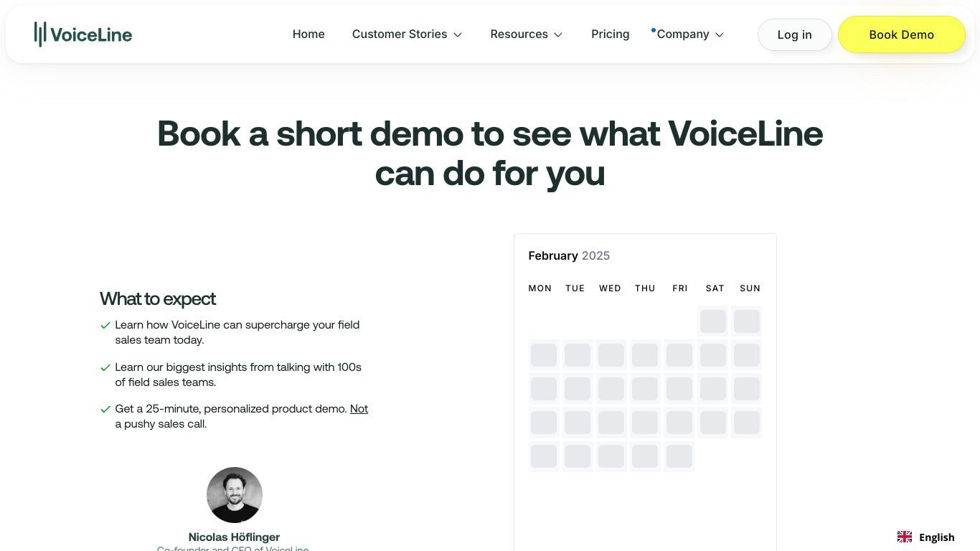Expand the Company dropdown
This screenshot has height=551, width=980.
click(690, 34)
